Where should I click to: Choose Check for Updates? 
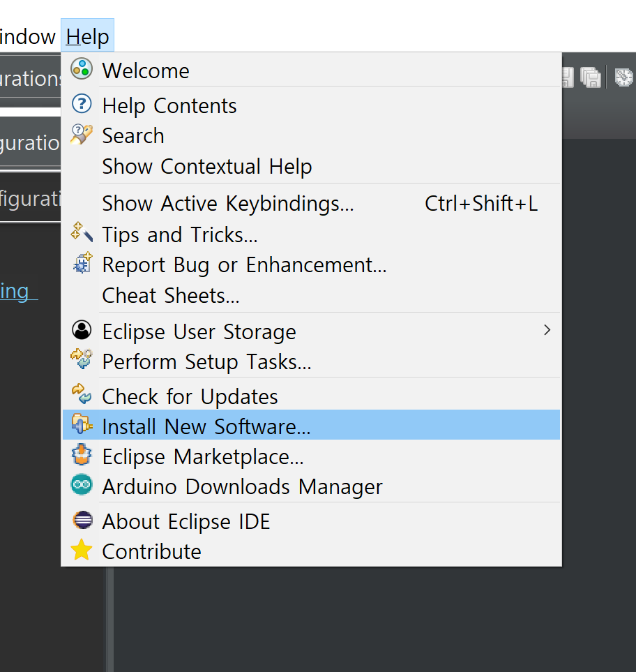311,396
